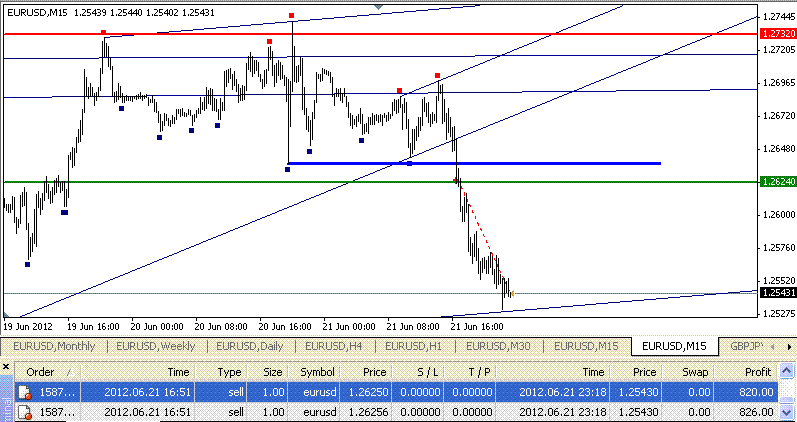Open the EURUSD,H4 chart tab

click(x=333, y=346)
